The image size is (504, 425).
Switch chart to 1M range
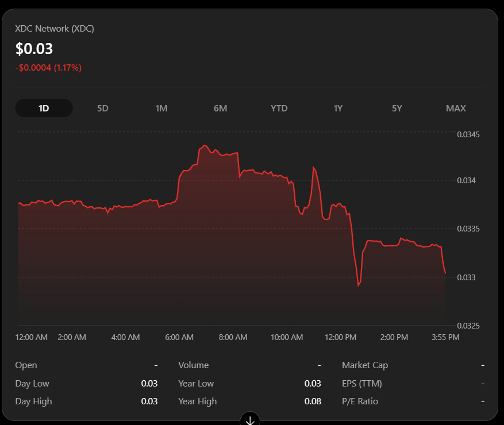(x=161, y=108)
